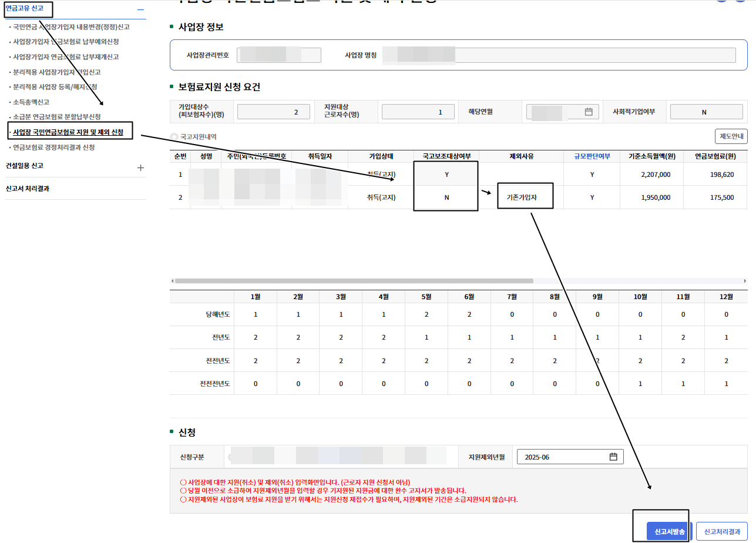Viewport: 756px width, 543px height.
Task: Click the 가입대상수 field showing 2
Action: 273,112
